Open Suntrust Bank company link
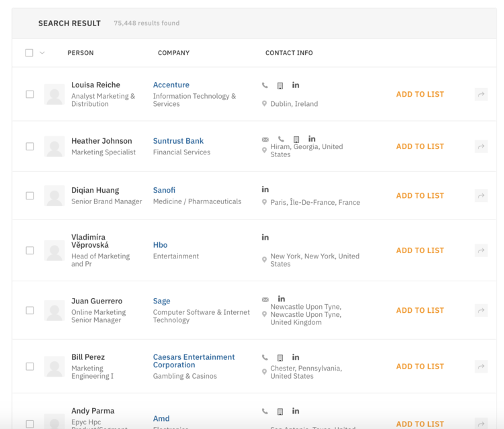Viewport: 504px width, 429px height. [x=178, y=141]
